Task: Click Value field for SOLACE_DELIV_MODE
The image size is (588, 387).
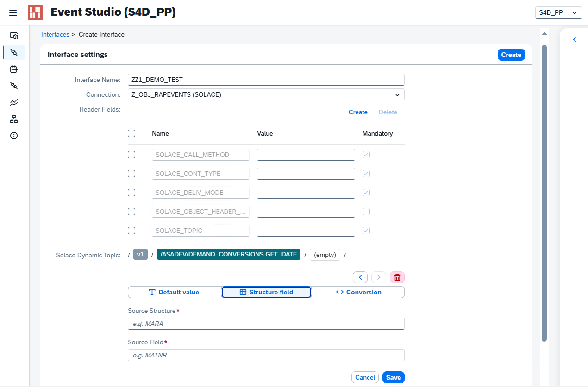Action: (306, 193)
